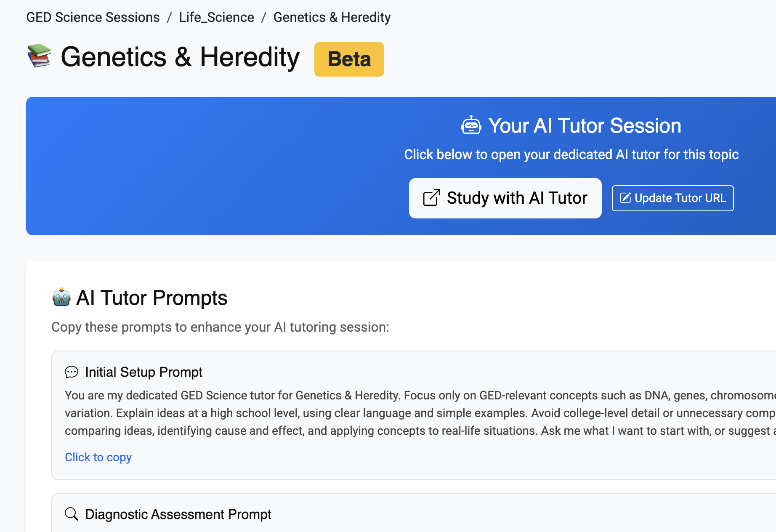Click the Update Tutor URL button
Viewport: 776px width, 532px height.
[672, 198]
